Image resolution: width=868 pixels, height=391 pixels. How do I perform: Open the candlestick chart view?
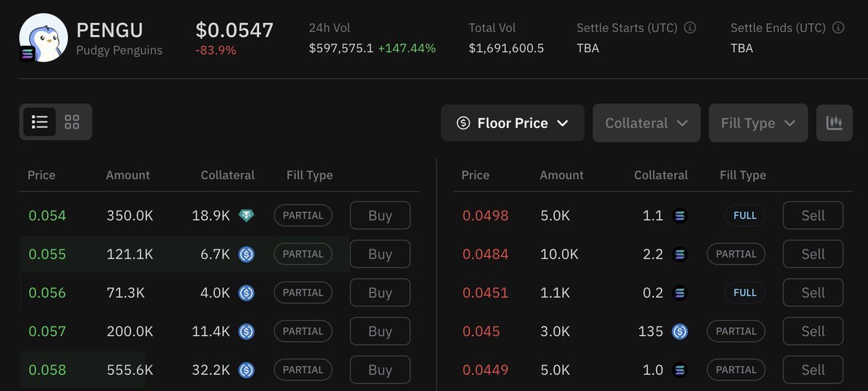point(834,123)
